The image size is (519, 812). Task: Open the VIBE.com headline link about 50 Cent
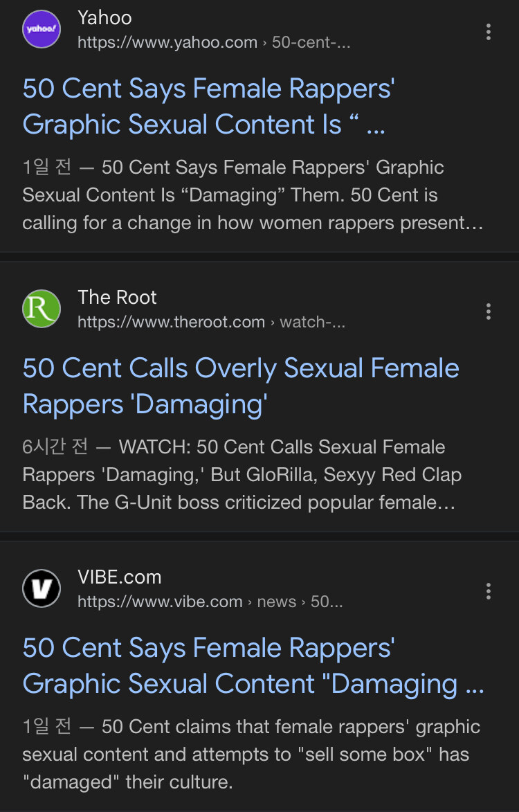[253, 665]
